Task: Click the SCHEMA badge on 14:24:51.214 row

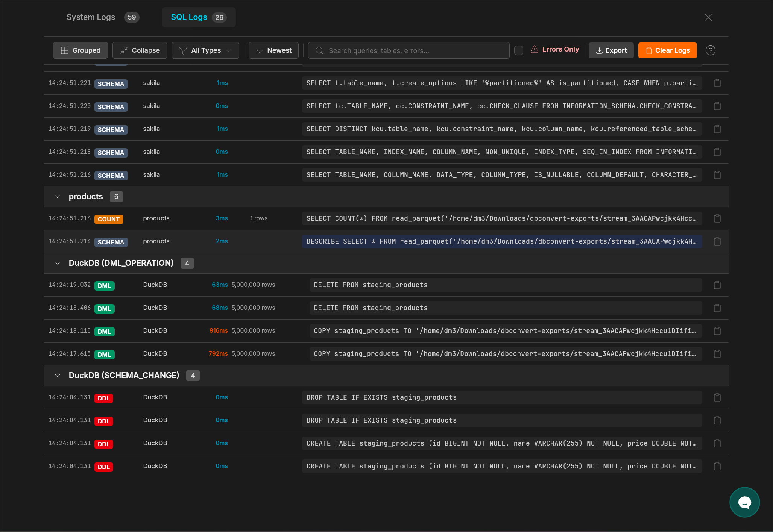Action: (x=111, y=242)
